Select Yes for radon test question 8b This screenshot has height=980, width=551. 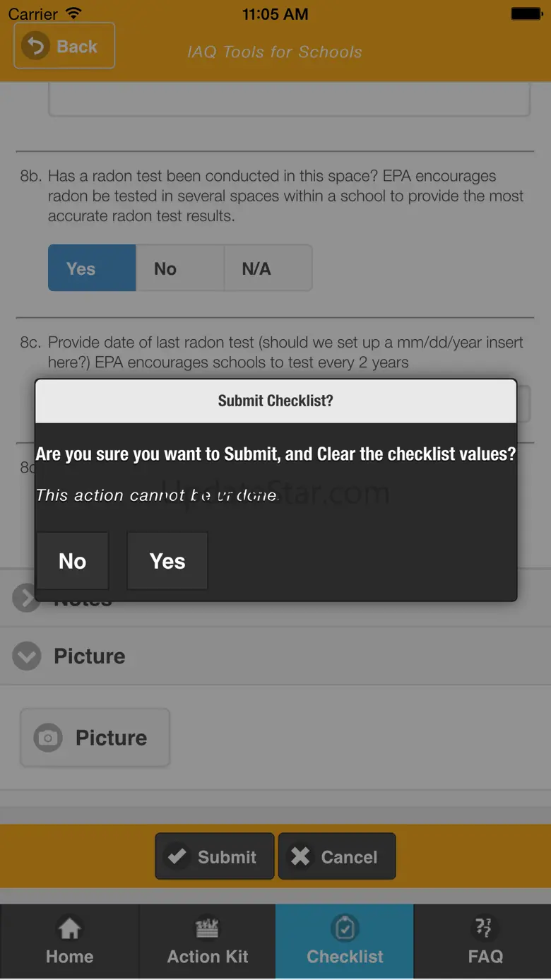click(x=92, y=268)
